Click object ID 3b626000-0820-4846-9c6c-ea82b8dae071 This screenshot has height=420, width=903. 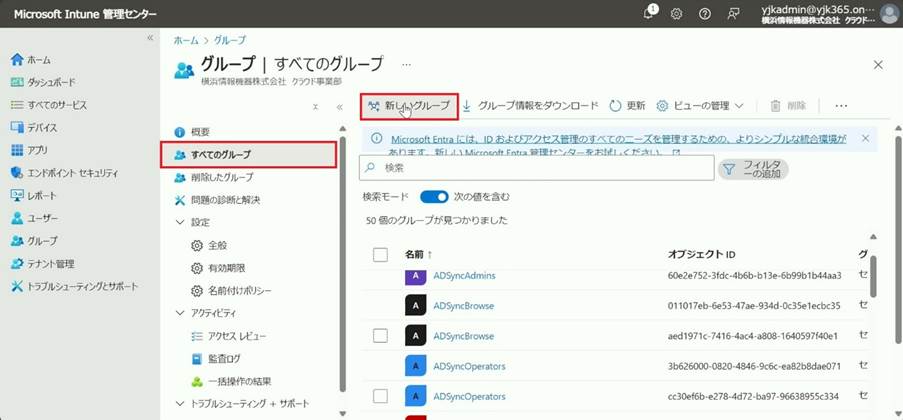point(754,366)
